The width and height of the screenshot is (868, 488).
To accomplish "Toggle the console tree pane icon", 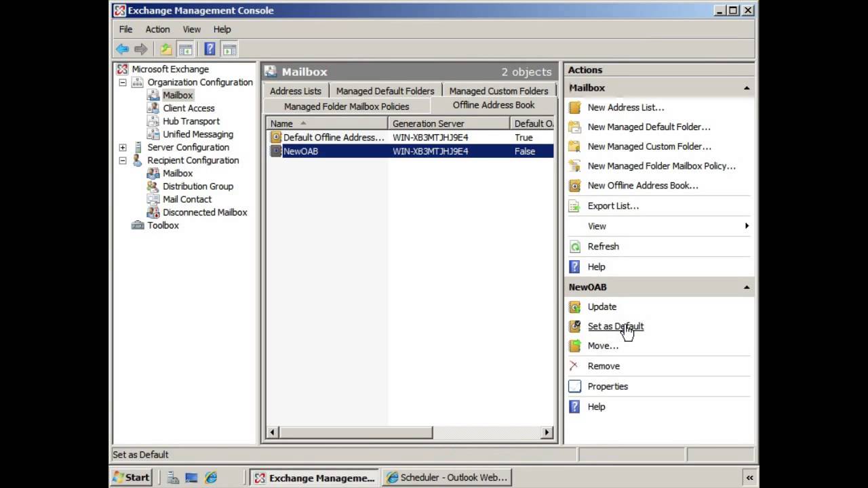I will (185, 49).
